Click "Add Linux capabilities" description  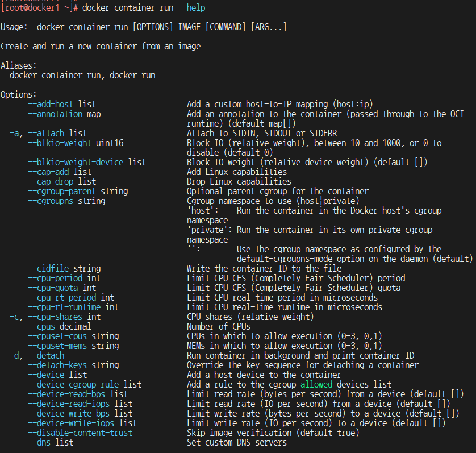(x=237, y=172)
